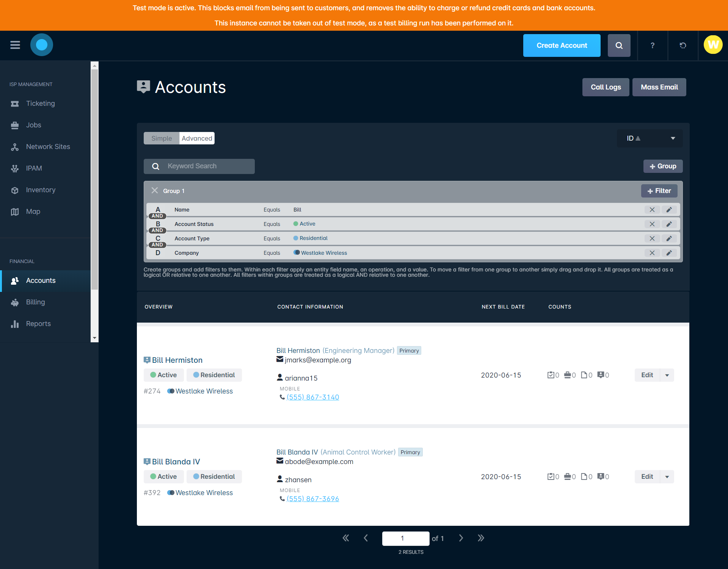Viewport: 728px width, 569px height.
Task: Open the help question mark icon
Action: 652,45
